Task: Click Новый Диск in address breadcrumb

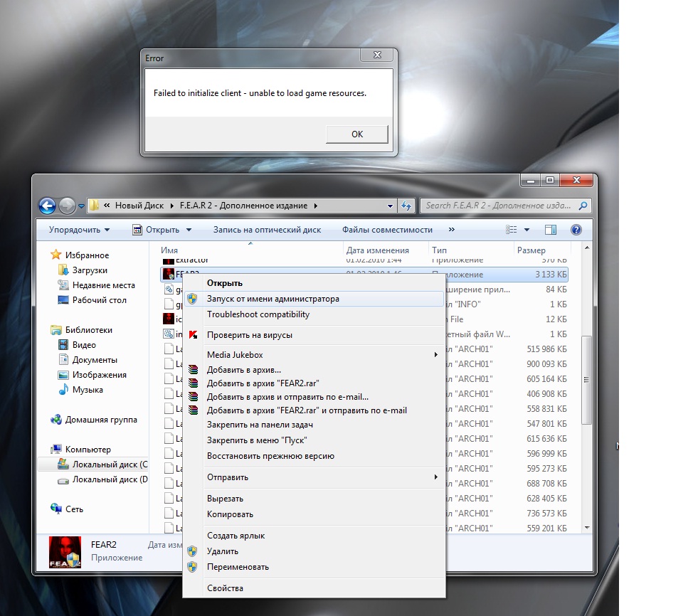Action: coord(139,206)
